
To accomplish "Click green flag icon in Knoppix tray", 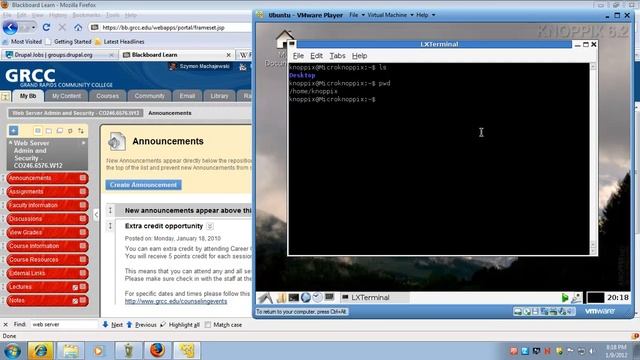I will (x=565, y=298).
